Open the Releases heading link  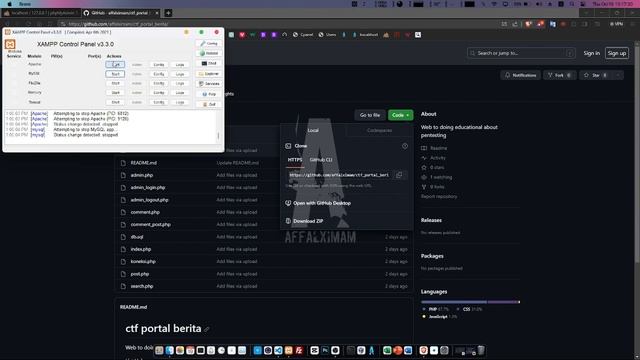click(x=431, y=220)
